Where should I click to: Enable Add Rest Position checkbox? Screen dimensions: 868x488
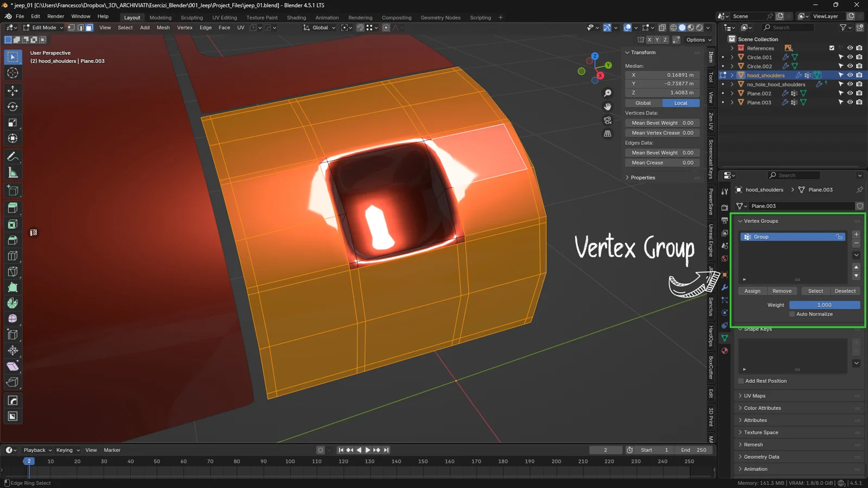[741, 381]
